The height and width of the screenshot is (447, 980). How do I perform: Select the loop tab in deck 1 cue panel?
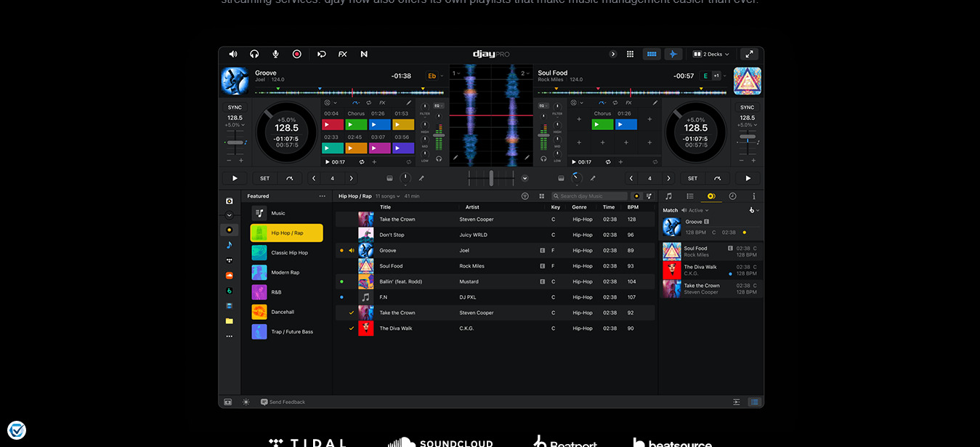369,102
